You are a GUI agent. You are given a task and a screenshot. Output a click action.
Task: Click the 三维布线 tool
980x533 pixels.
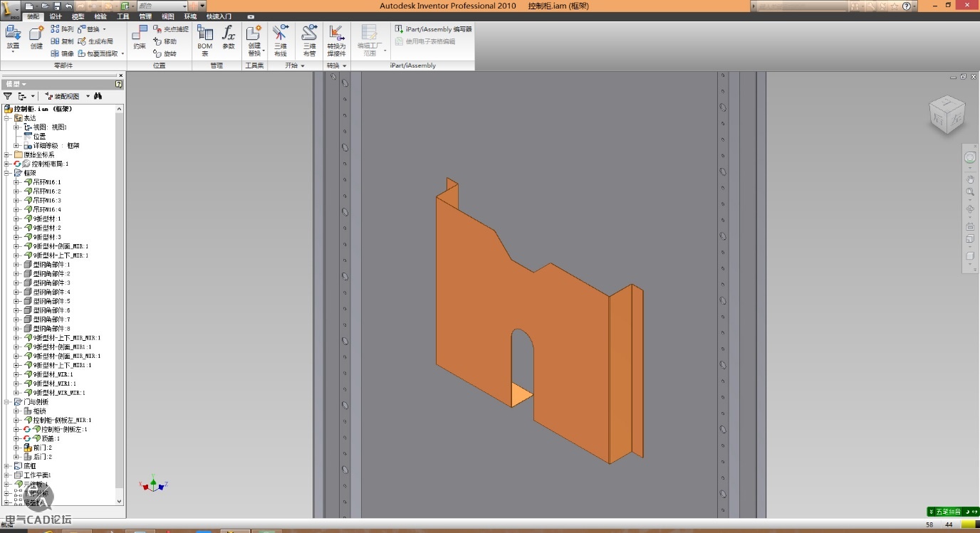(x=281, y=41)
